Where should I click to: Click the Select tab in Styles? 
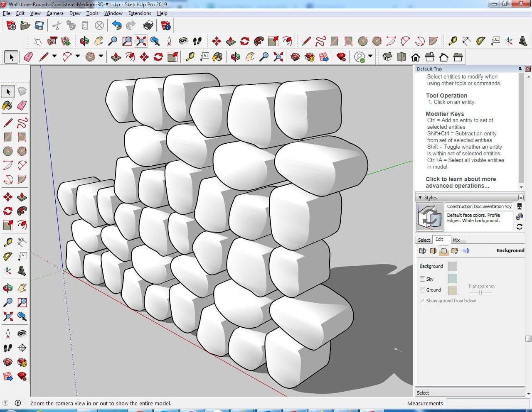424,240
